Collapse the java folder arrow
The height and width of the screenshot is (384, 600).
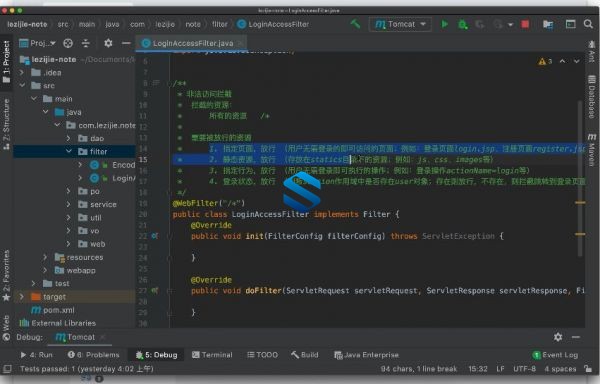[46, 112]
